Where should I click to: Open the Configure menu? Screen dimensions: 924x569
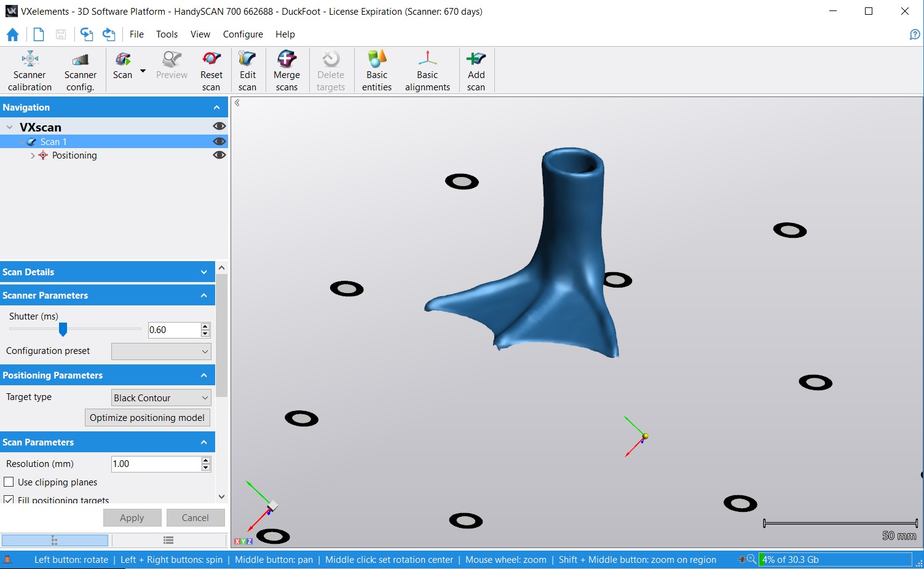(243, 34)
